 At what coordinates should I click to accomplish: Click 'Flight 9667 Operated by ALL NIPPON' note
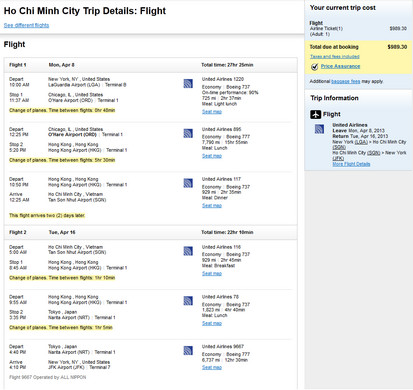[x=48, y=377]
